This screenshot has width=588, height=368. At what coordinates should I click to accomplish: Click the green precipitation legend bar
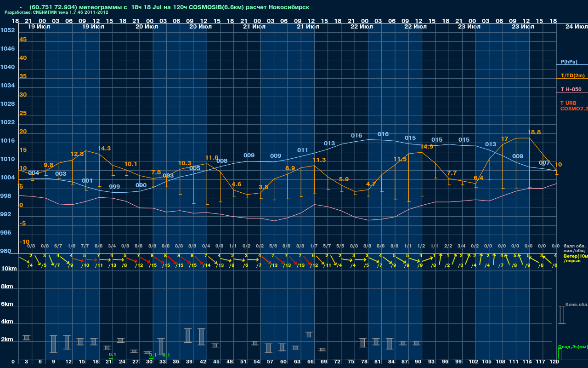560,354
